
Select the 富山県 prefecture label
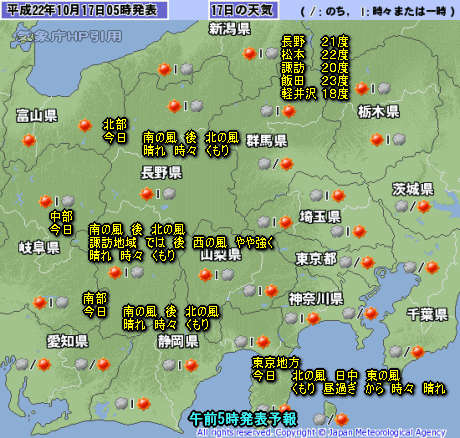(37, 116)
